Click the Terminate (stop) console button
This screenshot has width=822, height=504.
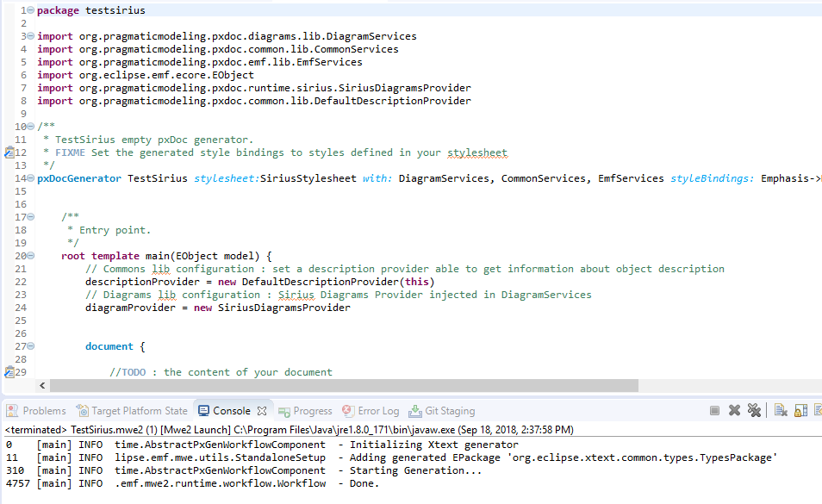point(714,411)
